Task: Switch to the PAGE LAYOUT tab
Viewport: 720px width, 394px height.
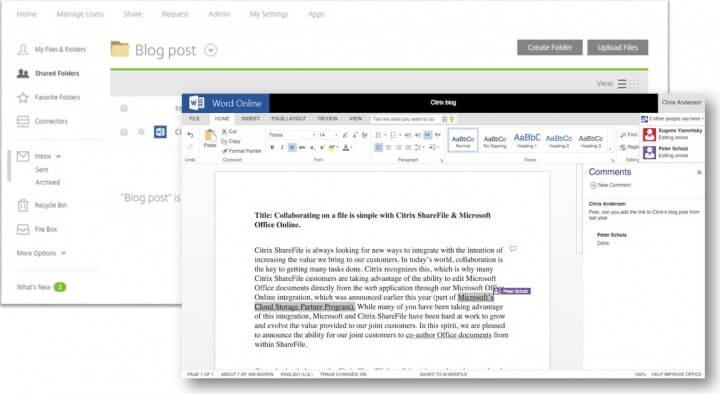Action: click(x=288, y=118)
